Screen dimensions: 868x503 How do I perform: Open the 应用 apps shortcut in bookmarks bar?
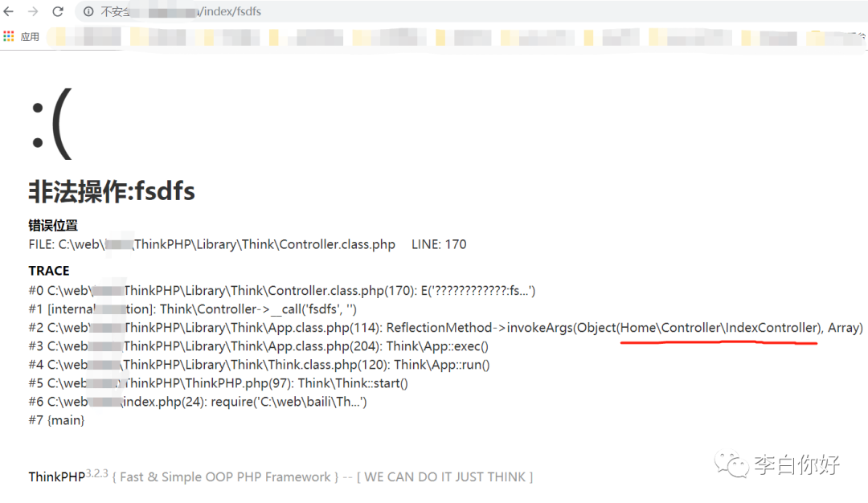21,36
